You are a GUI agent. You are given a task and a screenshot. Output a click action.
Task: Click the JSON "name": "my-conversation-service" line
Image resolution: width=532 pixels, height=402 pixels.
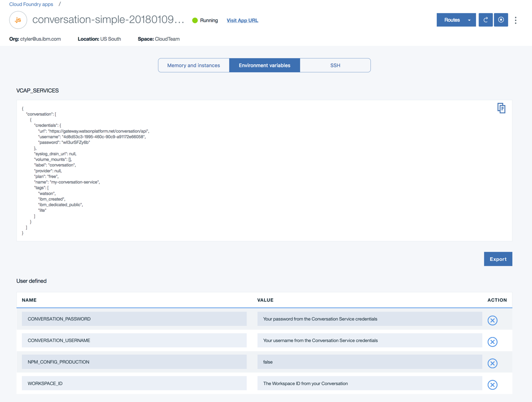(x=67, y=182)
